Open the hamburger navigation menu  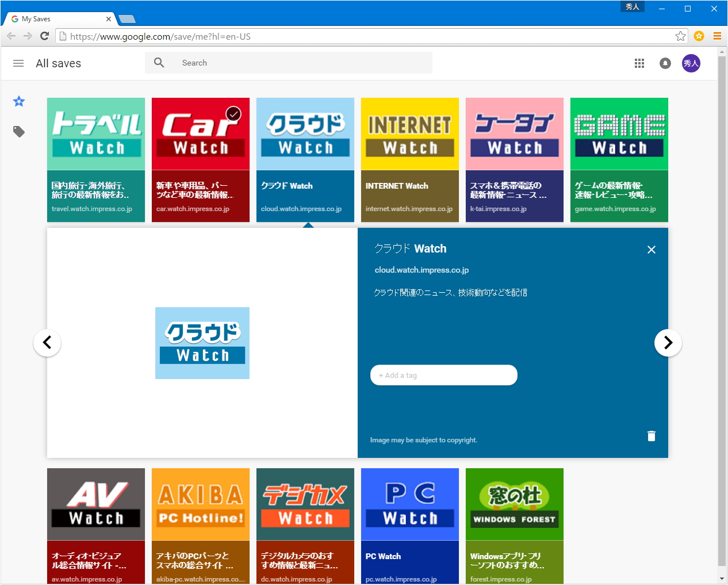[x=18, y=63]
